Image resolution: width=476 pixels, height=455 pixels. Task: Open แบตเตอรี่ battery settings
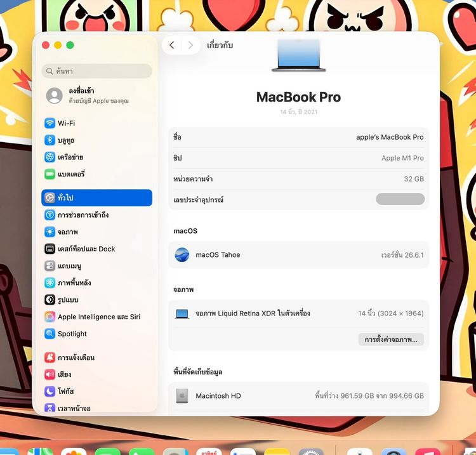pyautogui.click(x=96, y=175)
